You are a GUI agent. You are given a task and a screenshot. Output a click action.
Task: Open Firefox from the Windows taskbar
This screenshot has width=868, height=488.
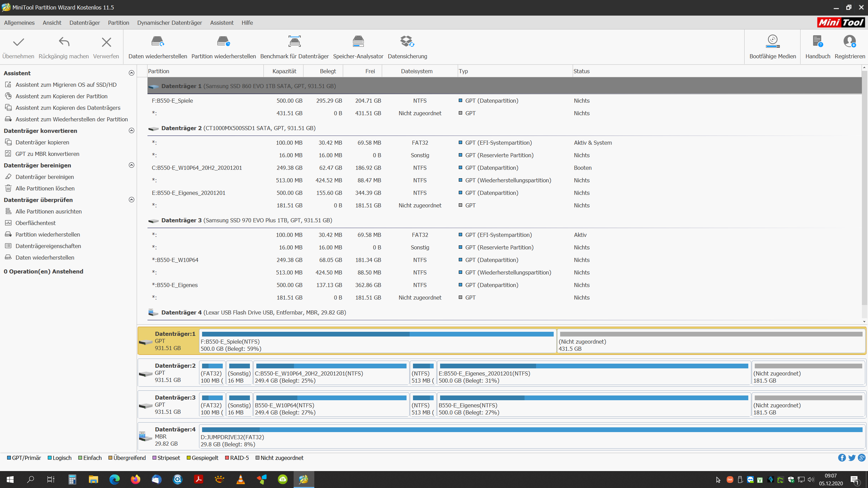[135, 479]
